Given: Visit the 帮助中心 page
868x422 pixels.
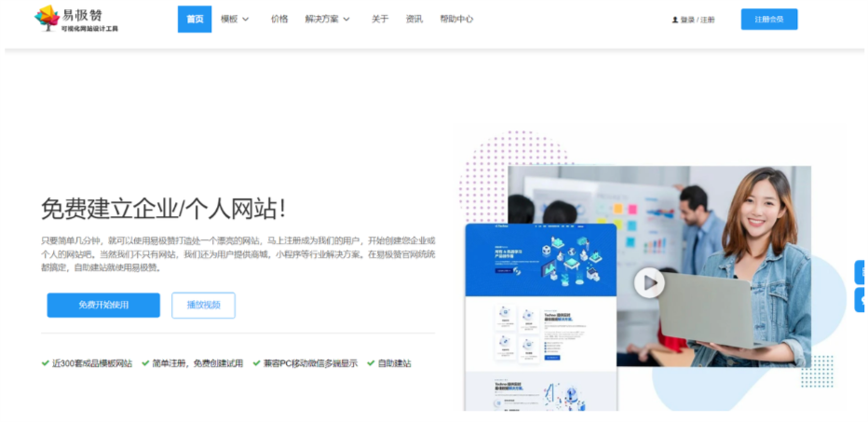Looking at the screenshot, I should [456, 19].
